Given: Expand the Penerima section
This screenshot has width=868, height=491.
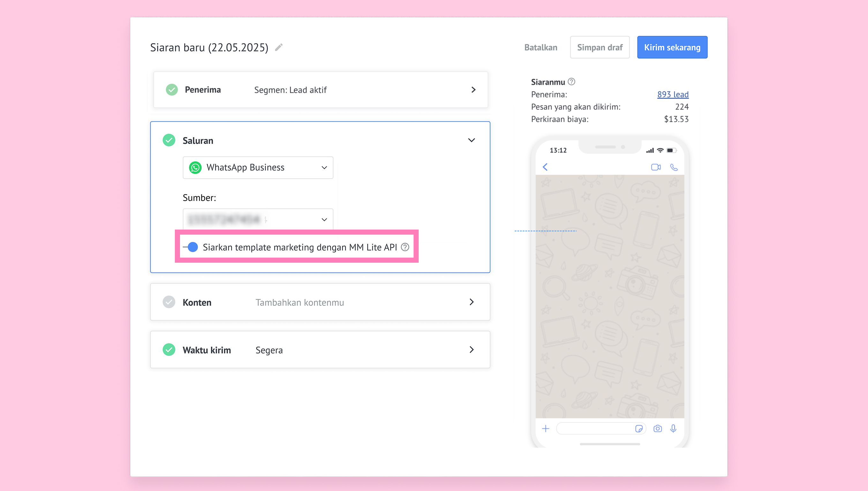Looking at the screenshot, I should (x=473, y=90).
